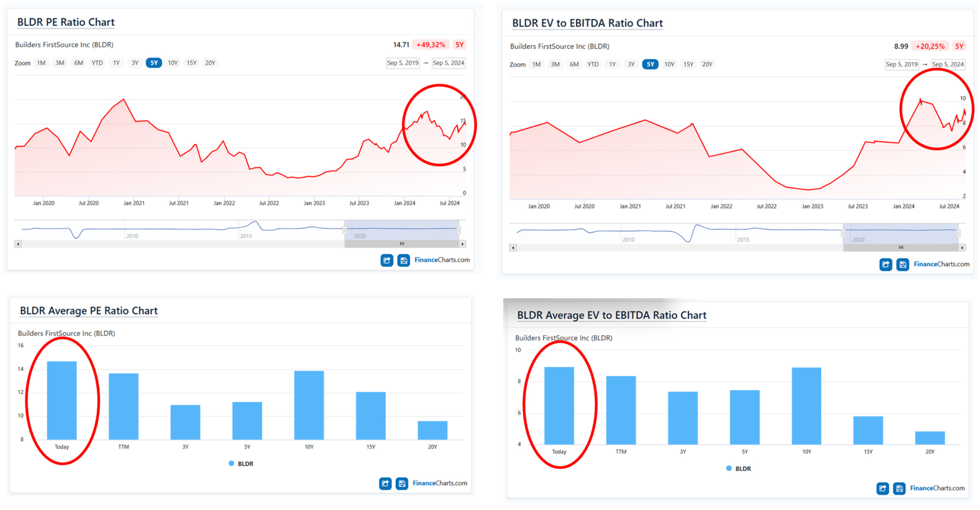Click start date field in PE Ratio chart

click(402, 63)
